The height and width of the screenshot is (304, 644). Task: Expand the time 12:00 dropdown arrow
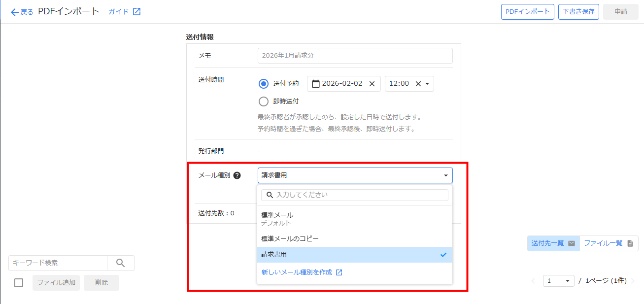(x=427, y=84)
